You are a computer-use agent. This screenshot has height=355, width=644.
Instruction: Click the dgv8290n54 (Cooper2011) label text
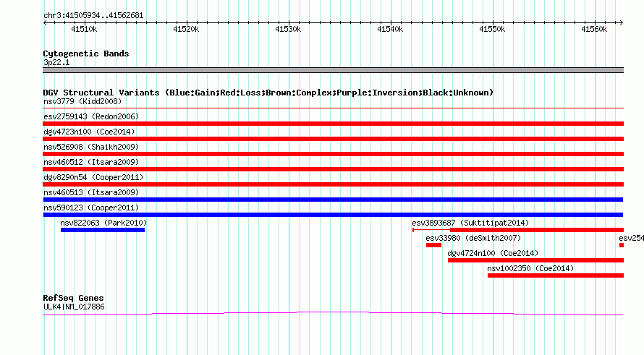pos(93,177)
